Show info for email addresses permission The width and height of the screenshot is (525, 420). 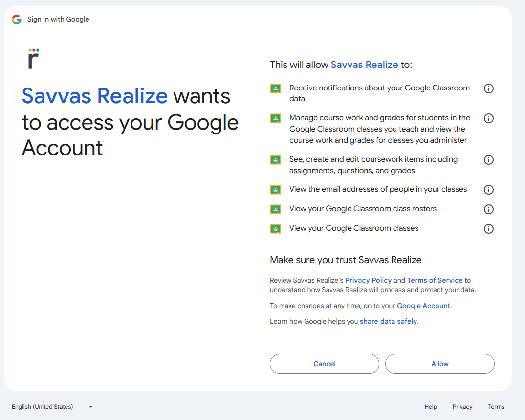(488, 190)
